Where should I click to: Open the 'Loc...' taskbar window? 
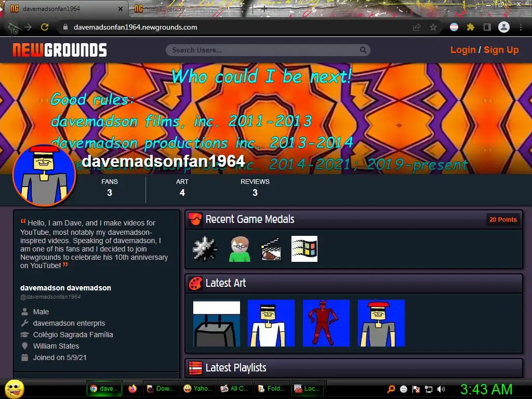click(307, 389)
